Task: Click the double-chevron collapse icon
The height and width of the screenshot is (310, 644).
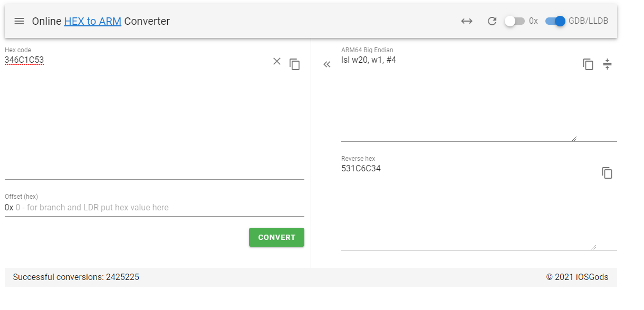Action: click(327, 64)
